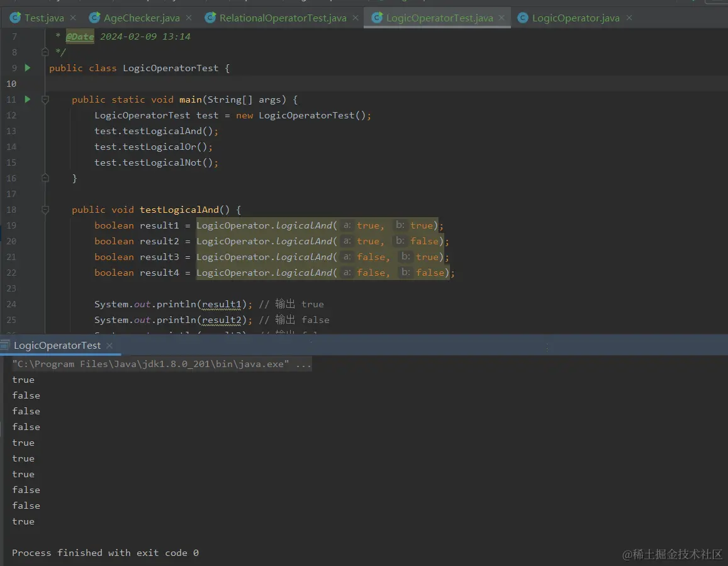This screenshot has width=728, height=566.
Task: Open the AgeChecker.java tab
Action: click(141, 18)
